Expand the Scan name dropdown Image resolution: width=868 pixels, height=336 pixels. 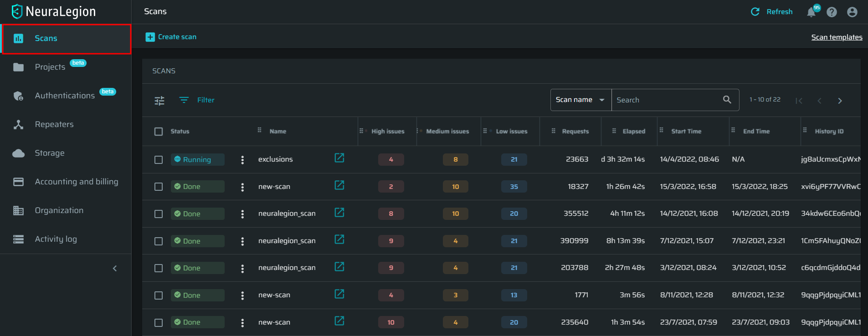tap(580, 100)
